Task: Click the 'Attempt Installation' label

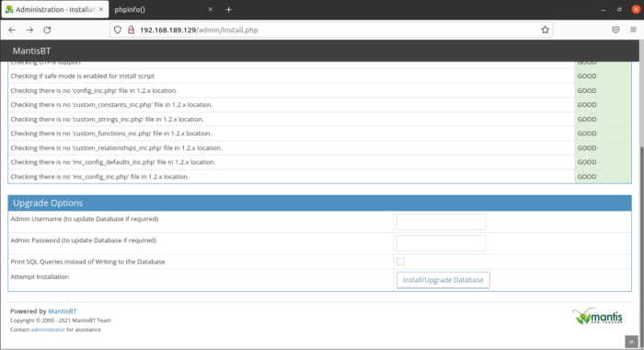Action: tap(40, 277)
